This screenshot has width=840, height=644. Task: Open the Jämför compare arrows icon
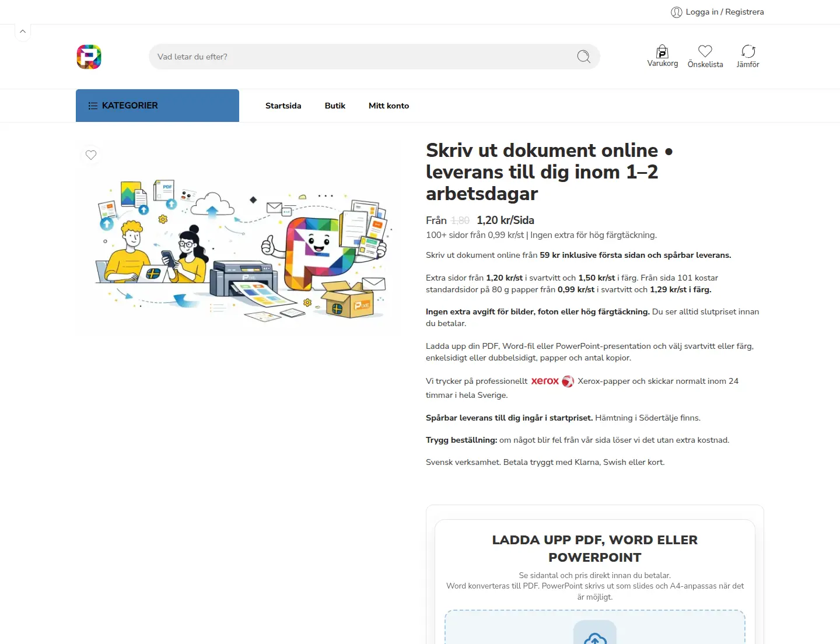click(x=748, y=51)
